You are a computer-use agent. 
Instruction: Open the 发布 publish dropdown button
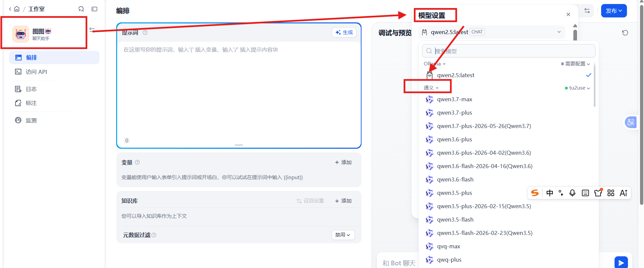coord(614,11)
